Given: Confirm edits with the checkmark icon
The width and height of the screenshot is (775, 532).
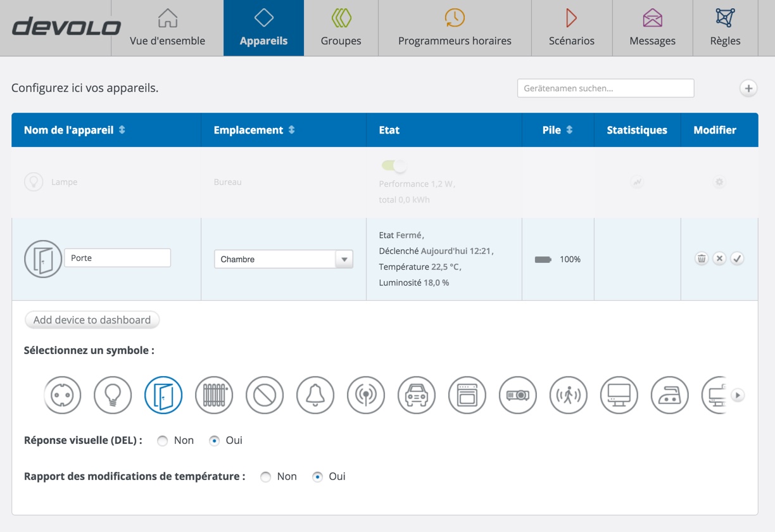Looking at the screenshot, I should (737, 258).
